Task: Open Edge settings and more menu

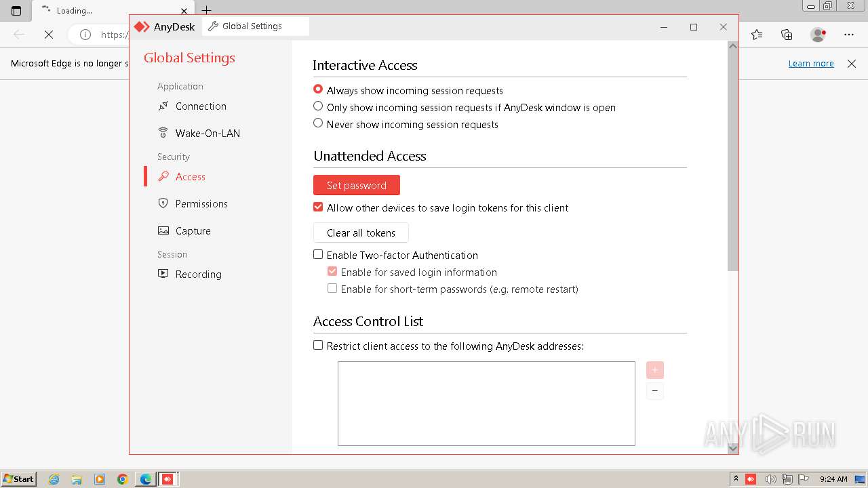Action: point(849,34)
